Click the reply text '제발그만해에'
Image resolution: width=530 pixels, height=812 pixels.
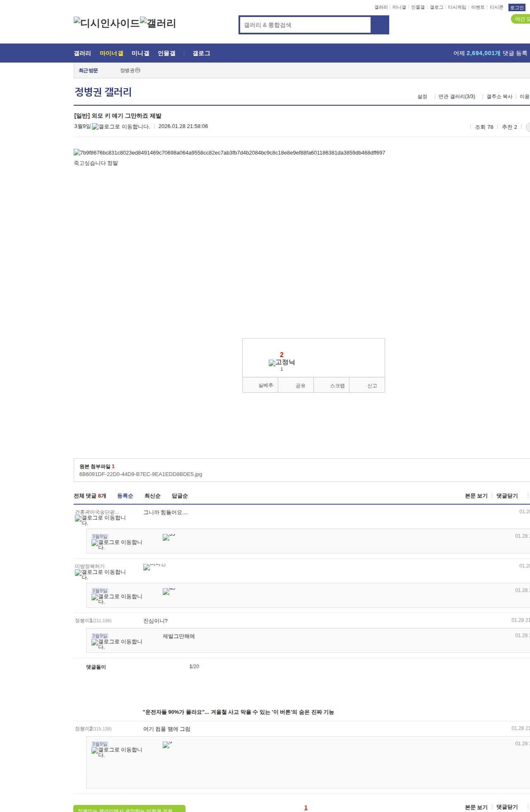(x=178, y=636)
